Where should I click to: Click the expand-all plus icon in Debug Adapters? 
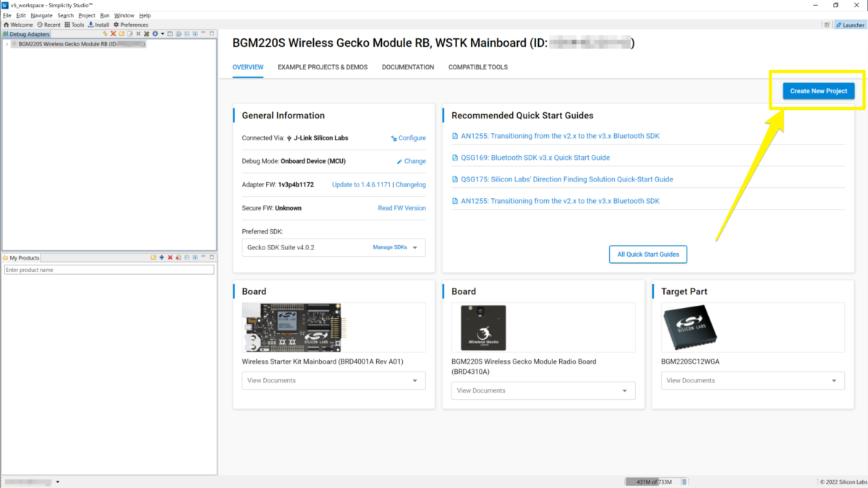point(195,34)
